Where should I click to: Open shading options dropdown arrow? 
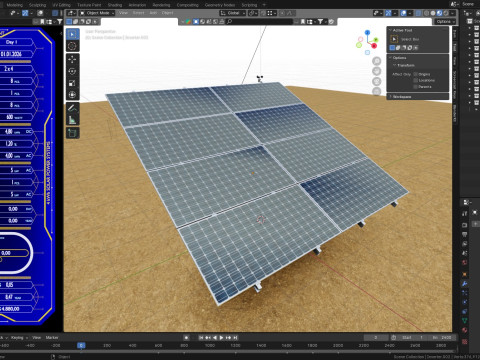pos(452,13)
